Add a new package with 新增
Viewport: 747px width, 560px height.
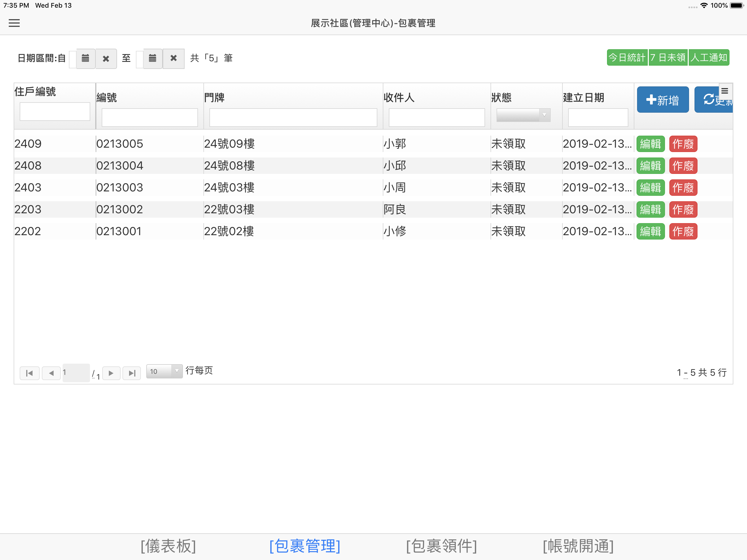[x=663, y=100]
